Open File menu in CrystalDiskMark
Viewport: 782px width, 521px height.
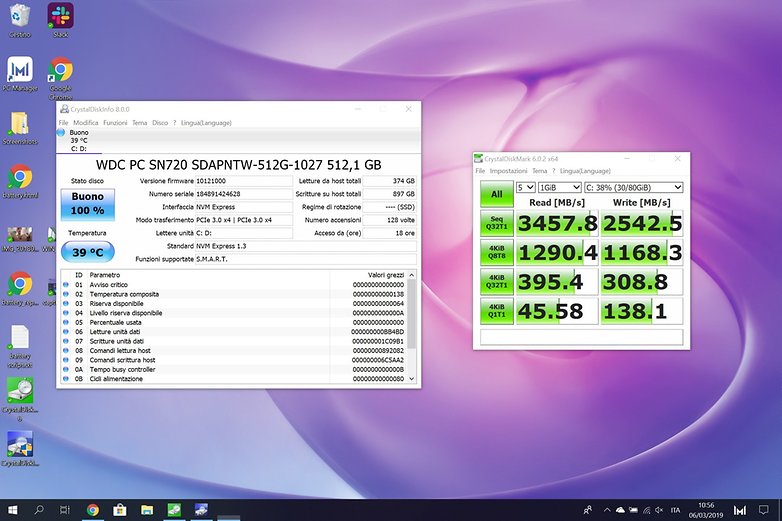pyautogui.click(x=480, y=171)
